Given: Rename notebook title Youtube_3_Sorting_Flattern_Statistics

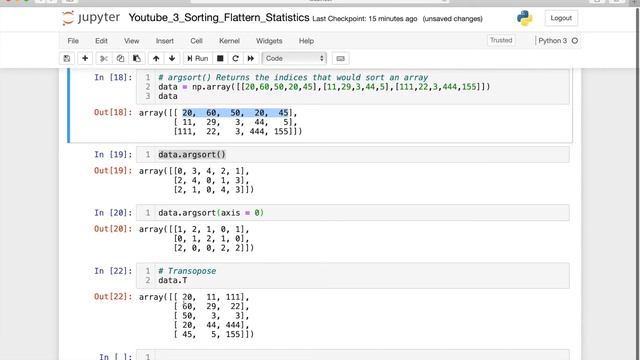Looking at the screenshot, I should click(x=219, y=18).
